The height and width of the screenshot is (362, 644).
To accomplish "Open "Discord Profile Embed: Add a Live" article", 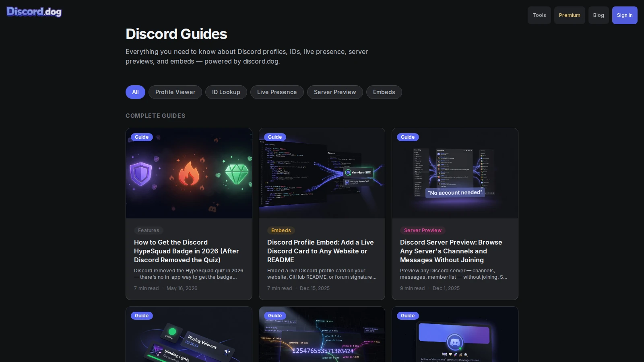I will coord(320,251).
